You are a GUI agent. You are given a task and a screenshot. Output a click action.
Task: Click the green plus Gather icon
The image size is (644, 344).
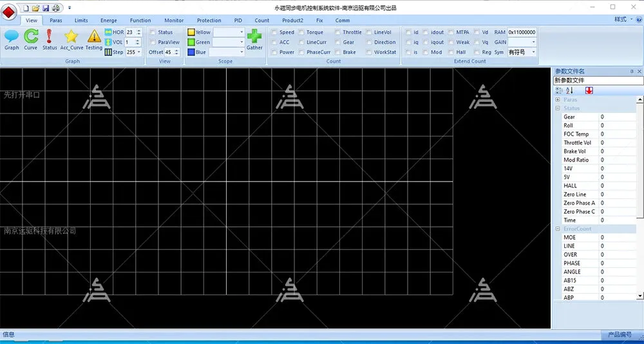(254, 36)
